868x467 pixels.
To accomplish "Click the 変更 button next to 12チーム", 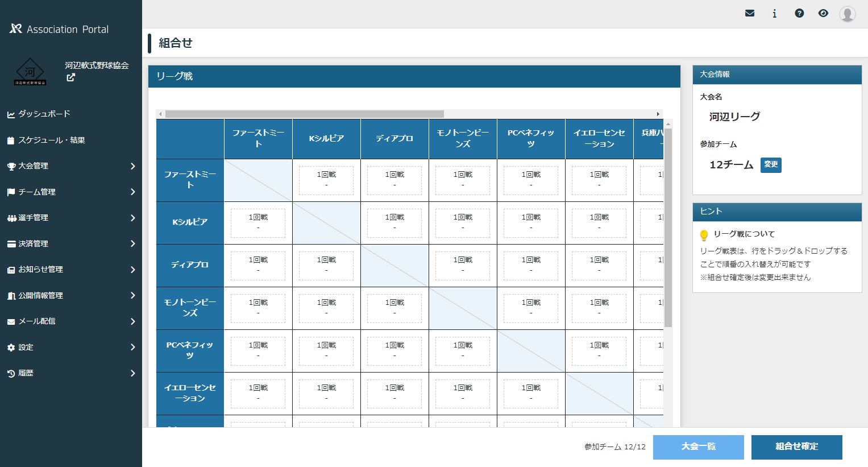I will pyautogui.click(x=771, y=164).
